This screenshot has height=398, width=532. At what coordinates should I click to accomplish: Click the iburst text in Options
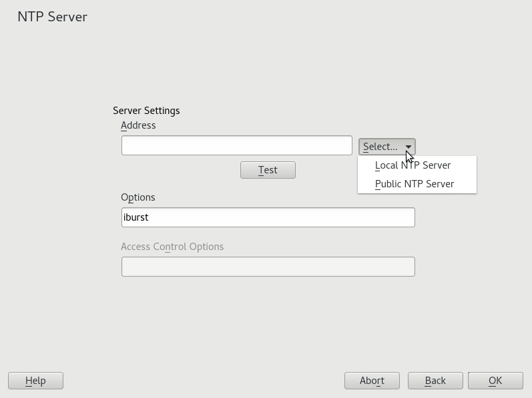136,217
